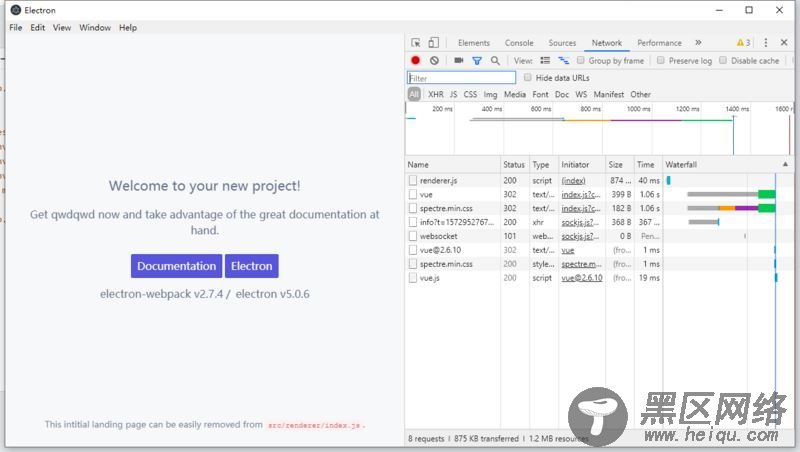This screenshot has height=452, width=800.
Task: Check the Disable cache option
Action: [723, 60]
